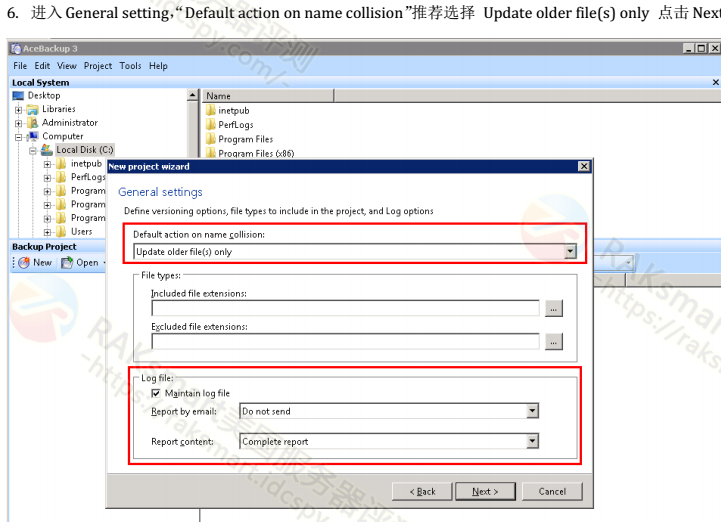The width and height of the screenshot is (721, 522).
Task: Select the Administrator label in the tree
Action: [x=70, y=123]
